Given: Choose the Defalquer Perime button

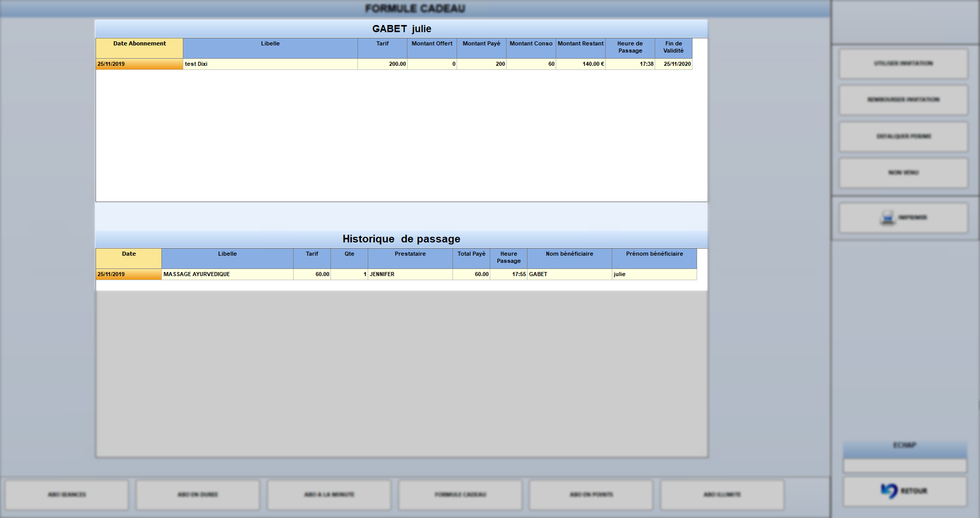Looking at the screenshot, I should point(903,137).
